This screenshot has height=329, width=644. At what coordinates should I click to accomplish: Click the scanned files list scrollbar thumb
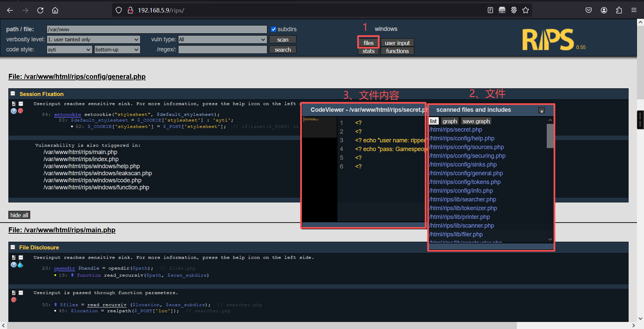click(550, 136)
